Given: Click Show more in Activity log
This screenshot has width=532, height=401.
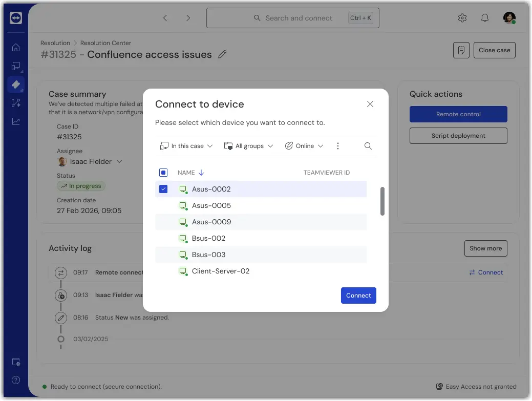Looking at the screenshot, I should pyautogui.click(x=485, y=248).
